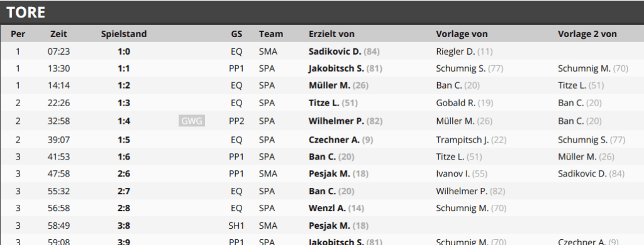The height and width of the screenshot is (245, 644).
Task: Select Trampitsch J. (22) assist name
Action: (471, 140)
